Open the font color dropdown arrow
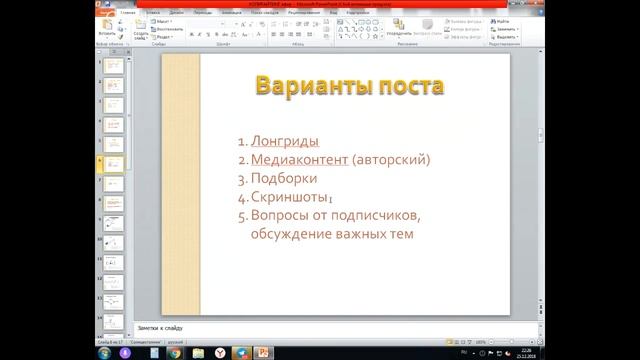 pos(264,35)
